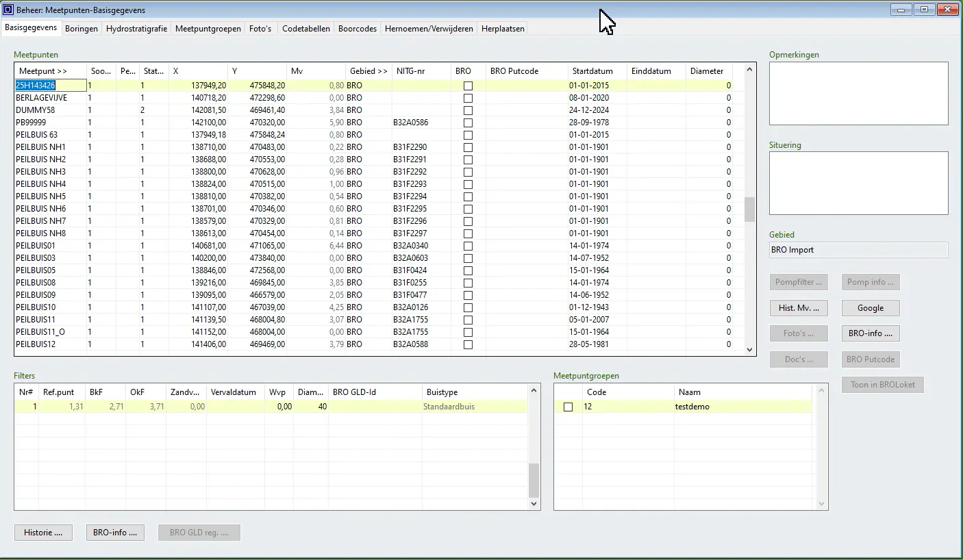Switch to the Boringen tab
This screenshot has width=963, height=560.
(x=82, y=29)
